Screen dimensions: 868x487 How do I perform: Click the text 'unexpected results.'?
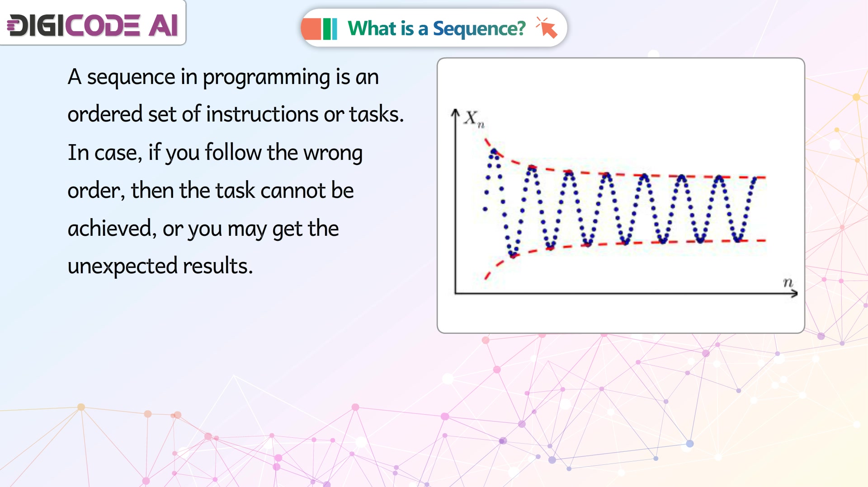160,266
